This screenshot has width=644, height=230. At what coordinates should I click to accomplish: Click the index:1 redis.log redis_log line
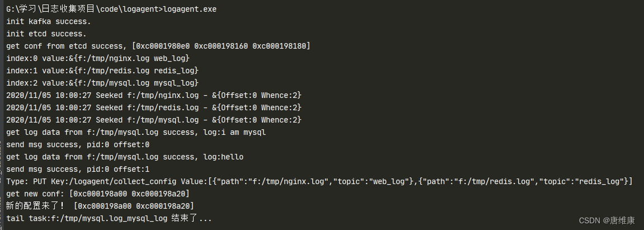tap(102, 71)
